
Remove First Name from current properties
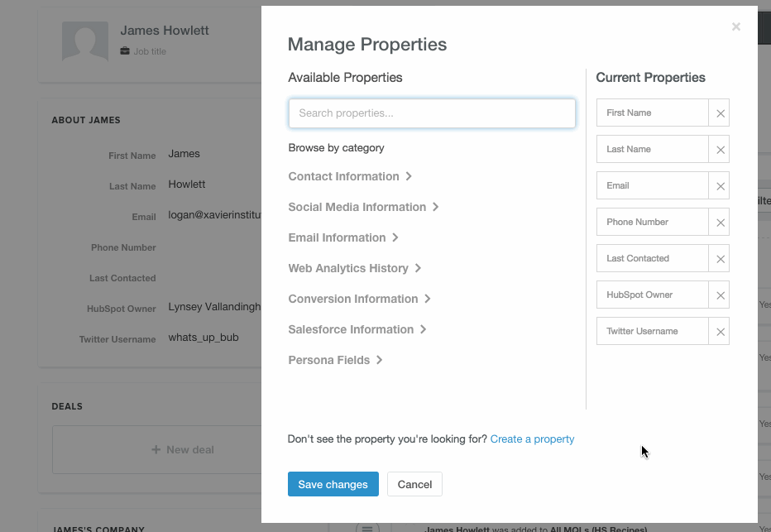pyautogui.click(x=720, y=113)
